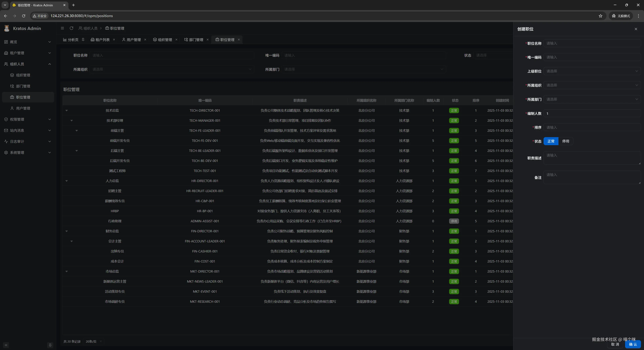Close the 创建职位 drawer with X icon

(x=636, y=29)
